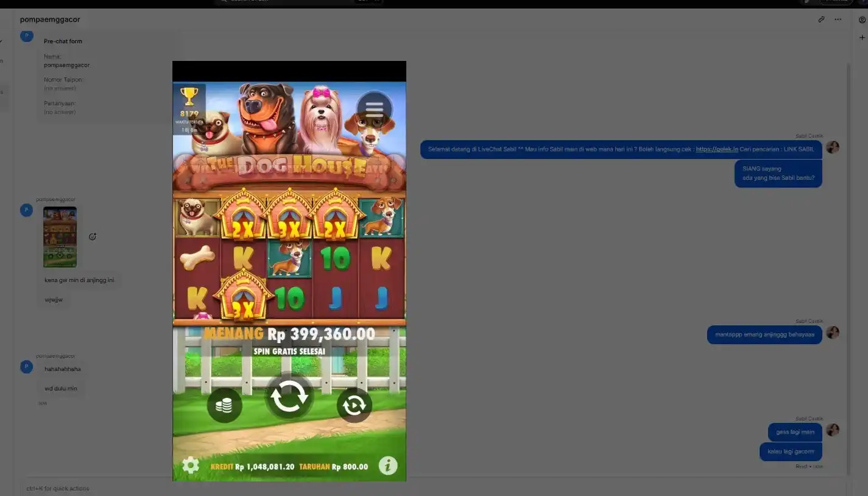Open the three-dot chat options menu
Image resolution: width=868 pixels, height=496 pixels.
pyautogui.click(x=838, y=19)
